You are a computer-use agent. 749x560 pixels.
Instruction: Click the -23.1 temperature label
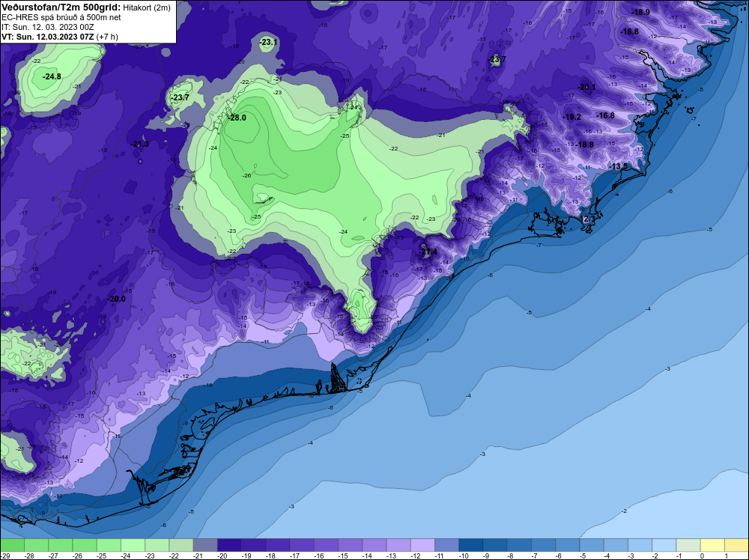coord(268,42)
